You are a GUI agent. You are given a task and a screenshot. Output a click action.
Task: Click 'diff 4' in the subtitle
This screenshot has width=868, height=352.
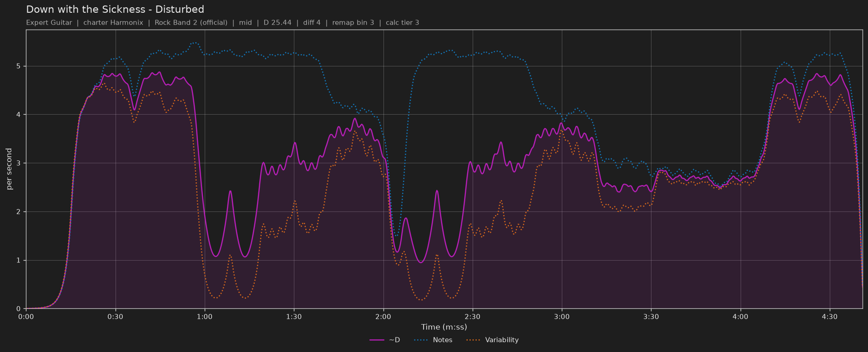pyautogui.click(x=312, y=23)
